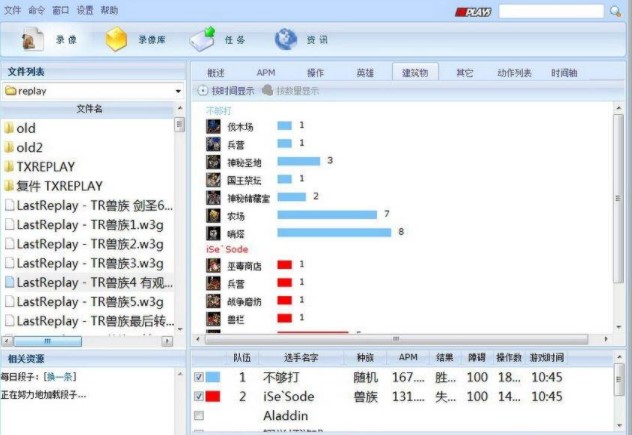This screenshot has width=632, height=435.
Task: Open the 设置 menu
Action: coord(85,10)
